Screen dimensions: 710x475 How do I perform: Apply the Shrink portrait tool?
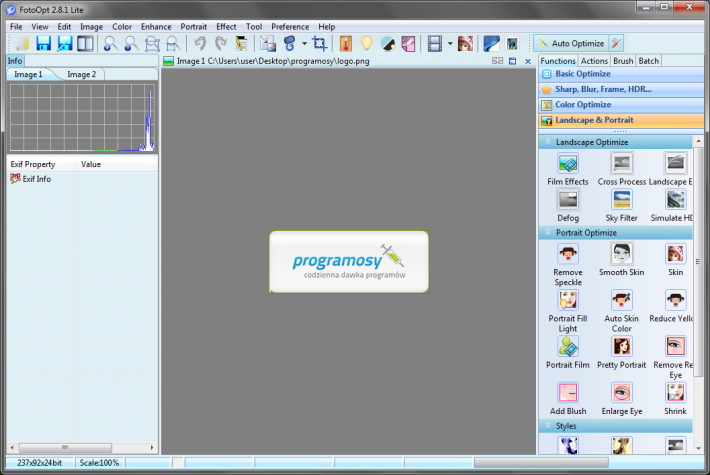(675, 399)
